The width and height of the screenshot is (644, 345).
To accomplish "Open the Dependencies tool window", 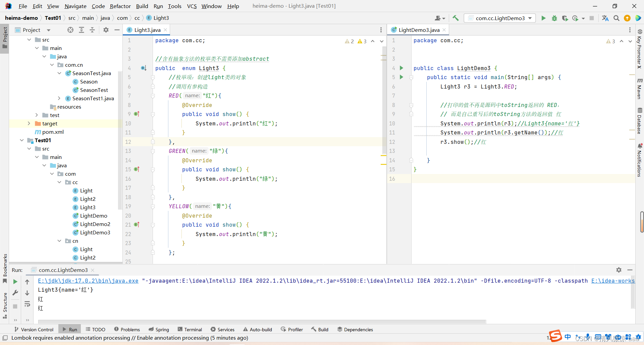I will [355, 330].
